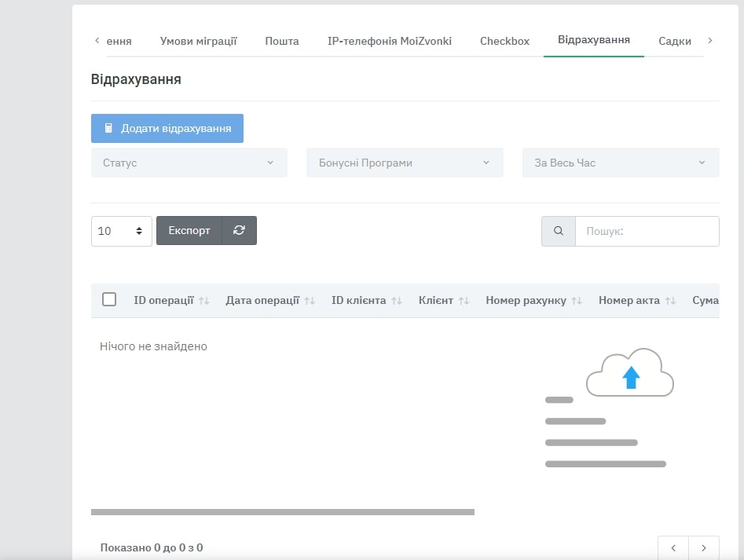Switch to the Checkbox tab
This screenshot has width=744, height=560.
[504, 41]
